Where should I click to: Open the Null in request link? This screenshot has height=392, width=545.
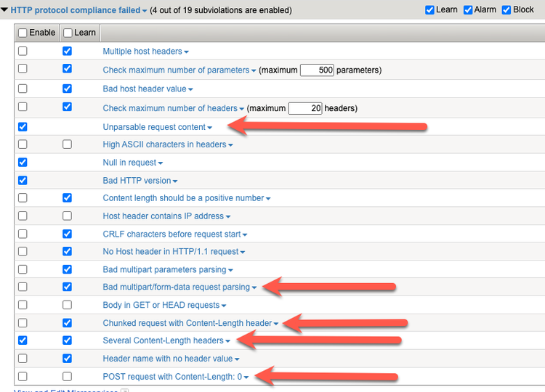[129, 163]
